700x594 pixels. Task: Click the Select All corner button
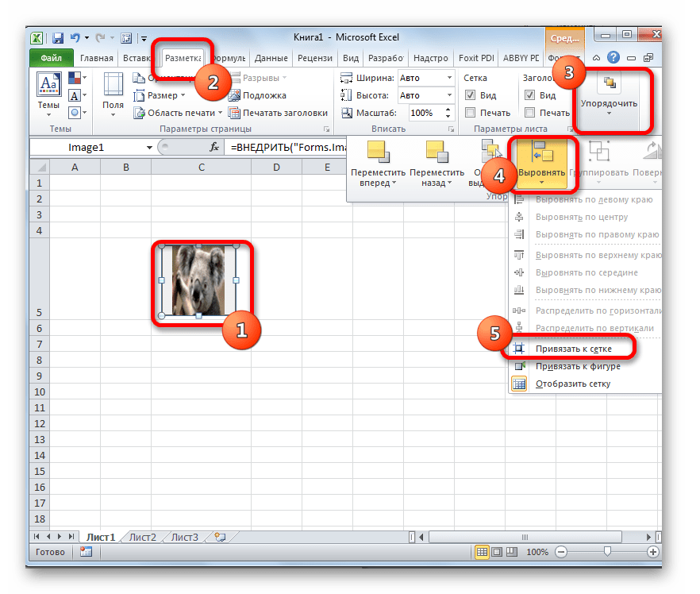[x=40, y=167]
